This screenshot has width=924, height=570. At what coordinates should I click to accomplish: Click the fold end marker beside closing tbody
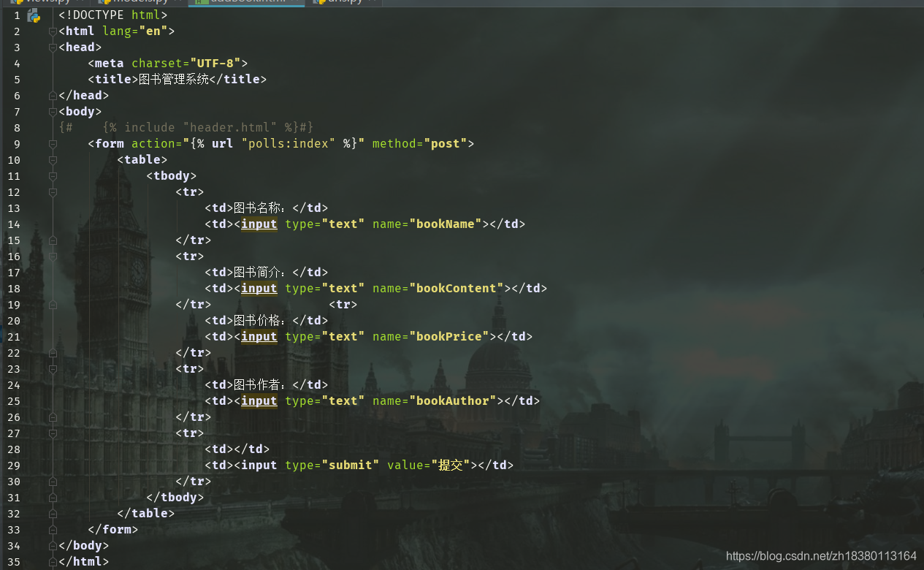[x=53, y=498]
